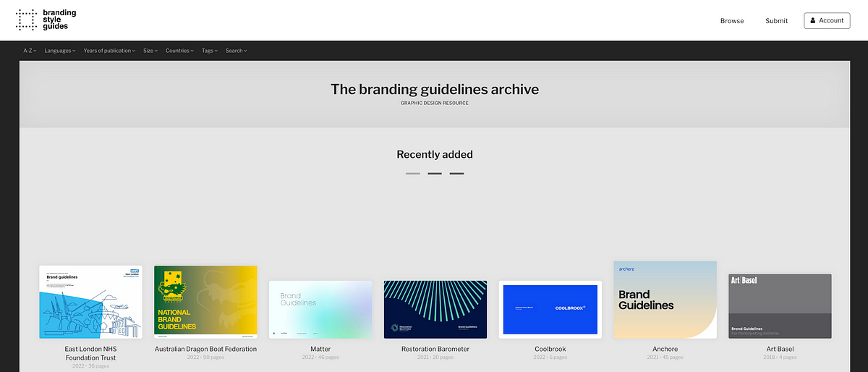The width and height of the screenshot is (868, 372).
Task: Click the "2018 · 4 pages" caption
Action: [x=780, y=358]
